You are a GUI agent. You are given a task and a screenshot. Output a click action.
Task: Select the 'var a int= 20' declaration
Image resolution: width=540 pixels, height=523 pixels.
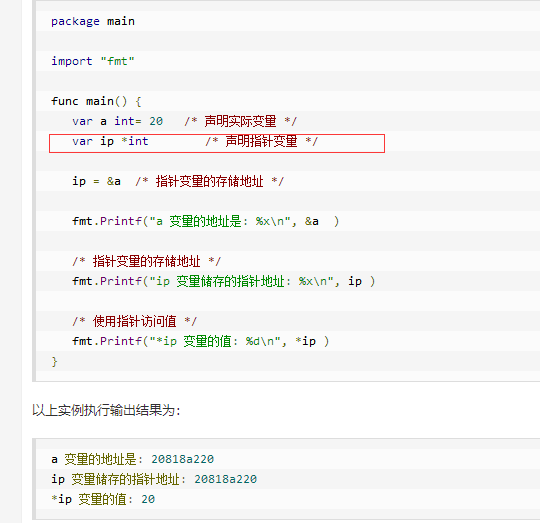click(117, 121)
